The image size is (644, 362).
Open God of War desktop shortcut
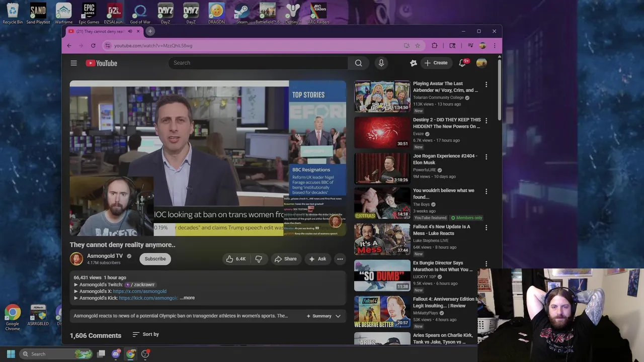tap(140, 14)
